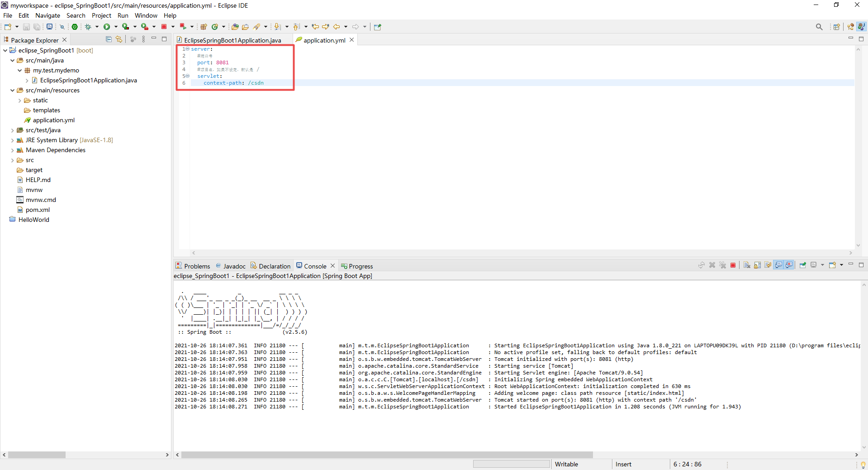Click the New Java Package icon
This screenshot has width=868, height=470.
[204, 27]
